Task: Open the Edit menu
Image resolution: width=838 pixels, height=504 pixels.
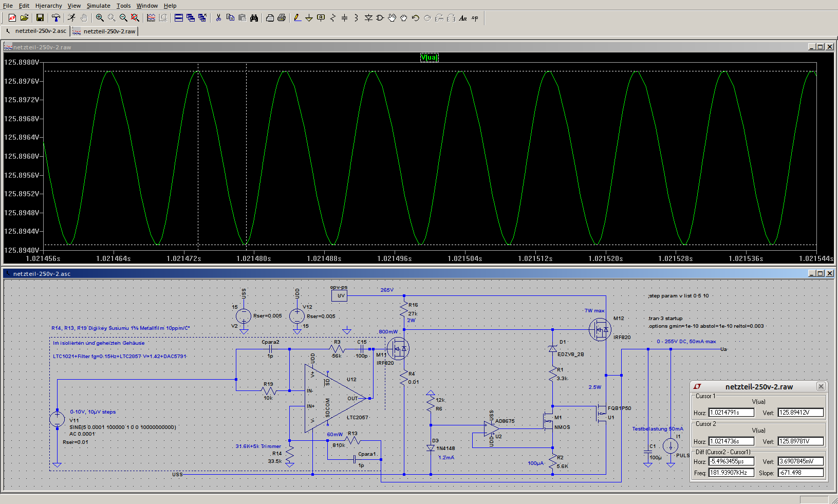Action: pyautogui.click(x=24, y=6)
